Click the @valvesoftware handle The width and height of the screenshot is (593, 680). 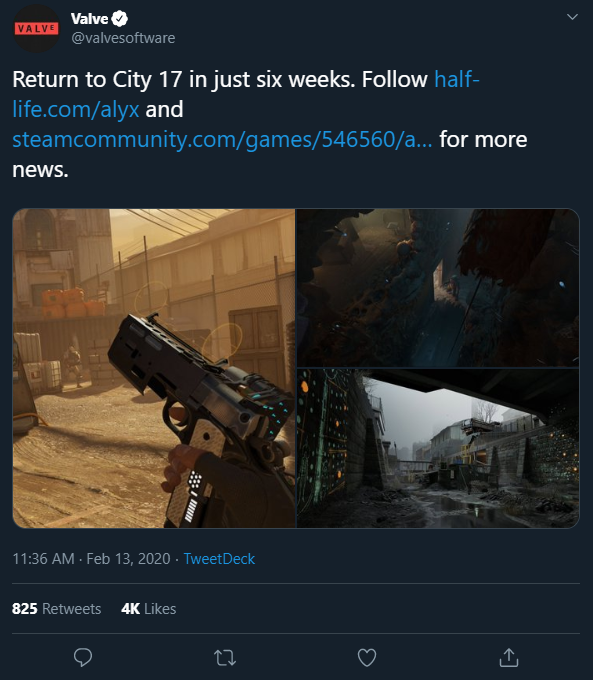pyautogui.click(x=123, y=38)
